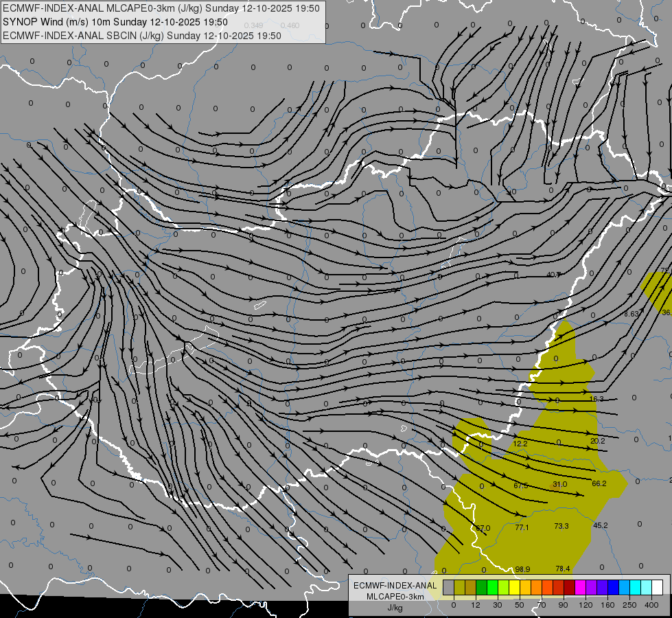Screen dimensions: 672x618
Task: Select the bright green legend swatch
Action: coord(492,587)
